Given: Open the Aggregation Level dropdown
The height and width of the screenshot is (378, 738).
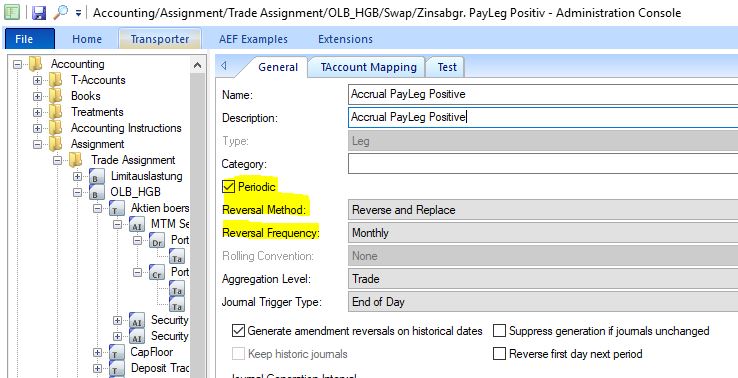Looking at the screenshot, I should tap(543, 279).
